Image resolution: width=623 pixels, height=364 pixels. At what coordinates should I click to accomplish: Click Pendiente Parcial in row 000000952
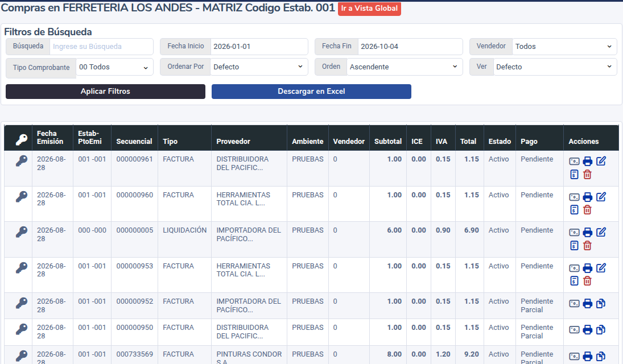coord(537,305)
